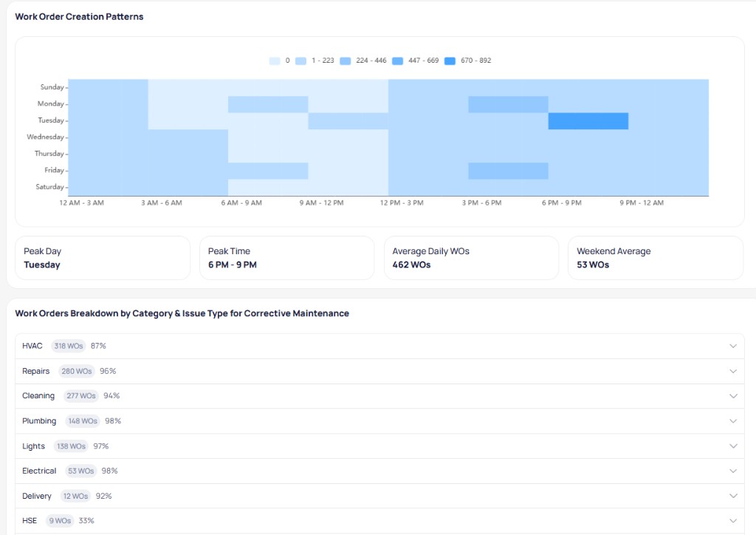
Task: Click the Saturday axis label
Action: coord(49,187)
